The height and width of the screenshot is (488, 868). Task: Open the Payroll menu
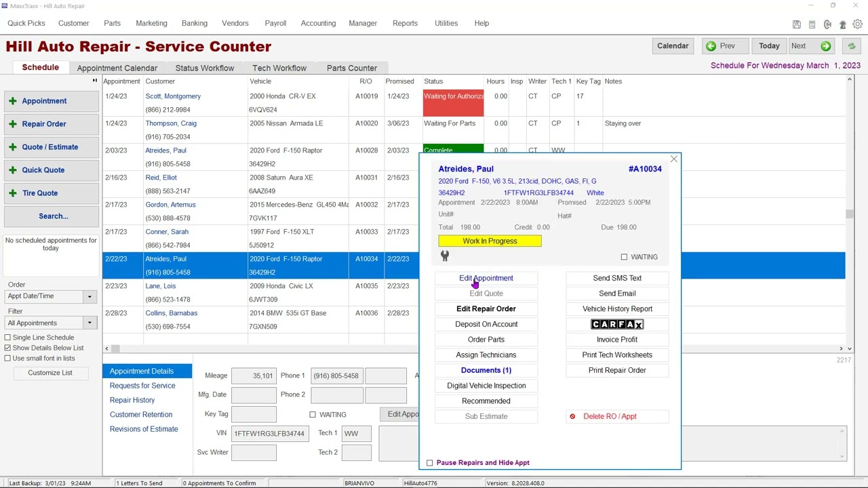pyautogui.click(x=275, y=23)
